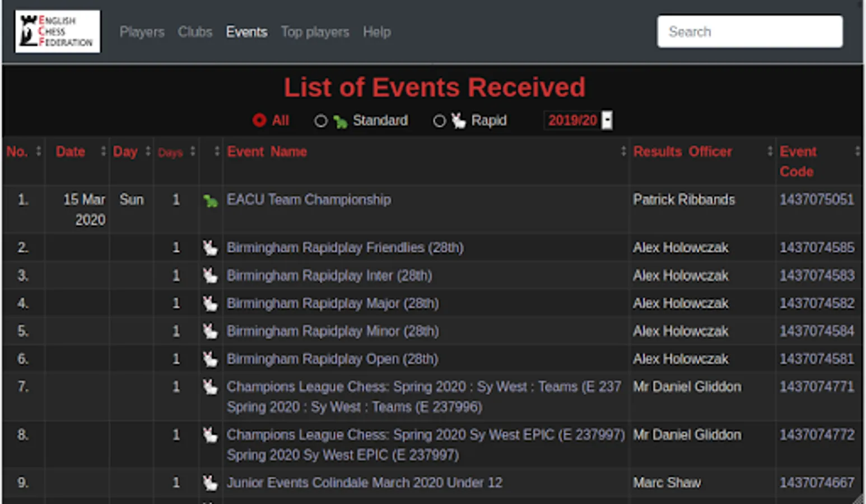Screen dimensions: 866x504
Task: Open the Clubs page
Action: click(195, 32)
